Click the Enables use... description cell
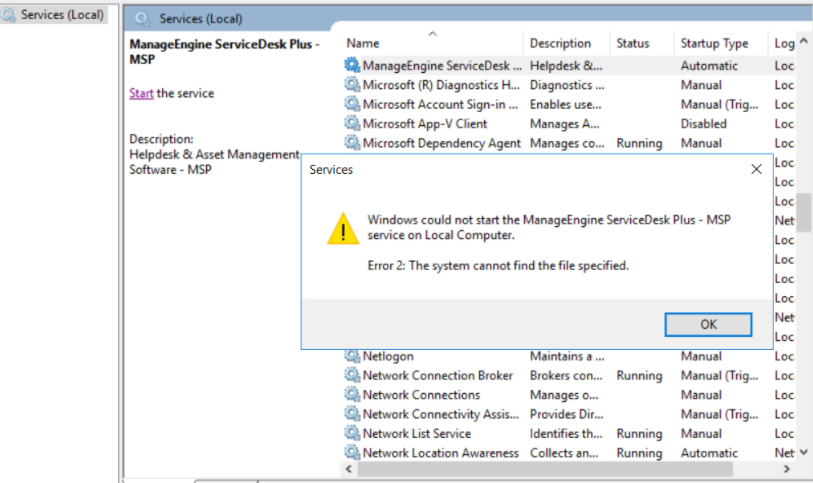The height and width of the screenshot is (483, 813). [565, 104]
